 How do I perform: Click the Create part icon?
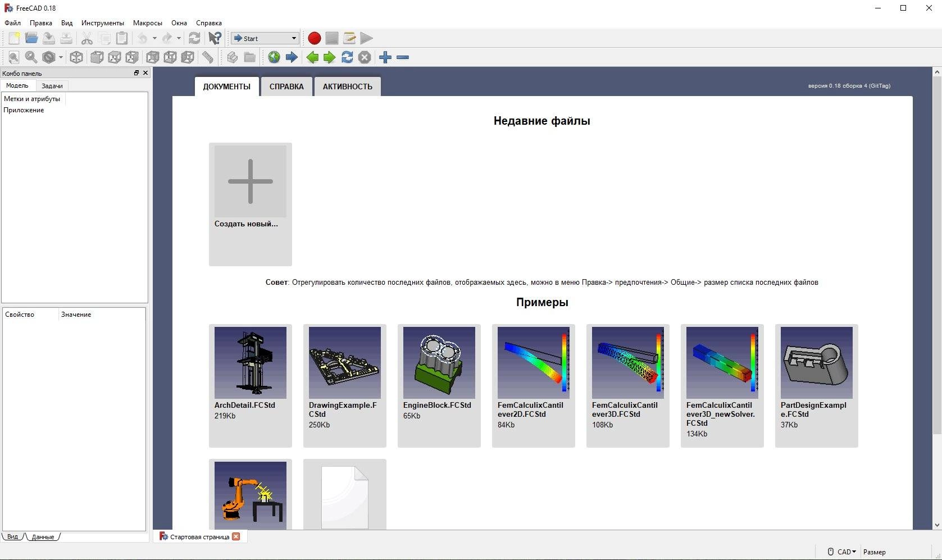233,57
